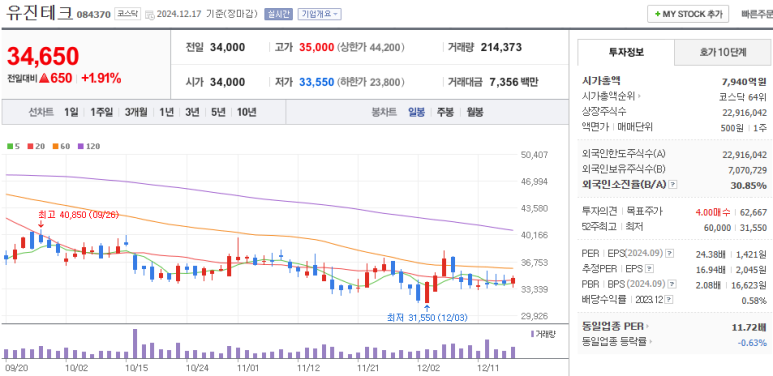Open the 동일업종 PER link
Viewport: 773px width, 376px height.
coord(615,326)
